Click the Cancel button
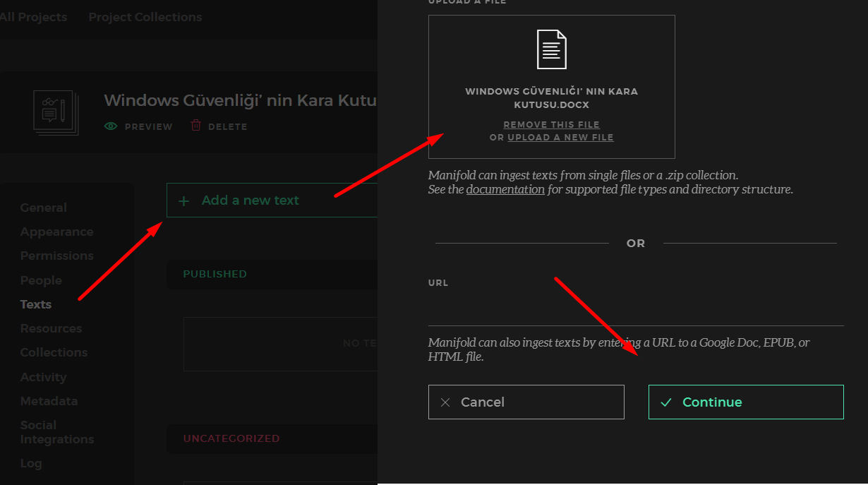 tap(526, 402)
